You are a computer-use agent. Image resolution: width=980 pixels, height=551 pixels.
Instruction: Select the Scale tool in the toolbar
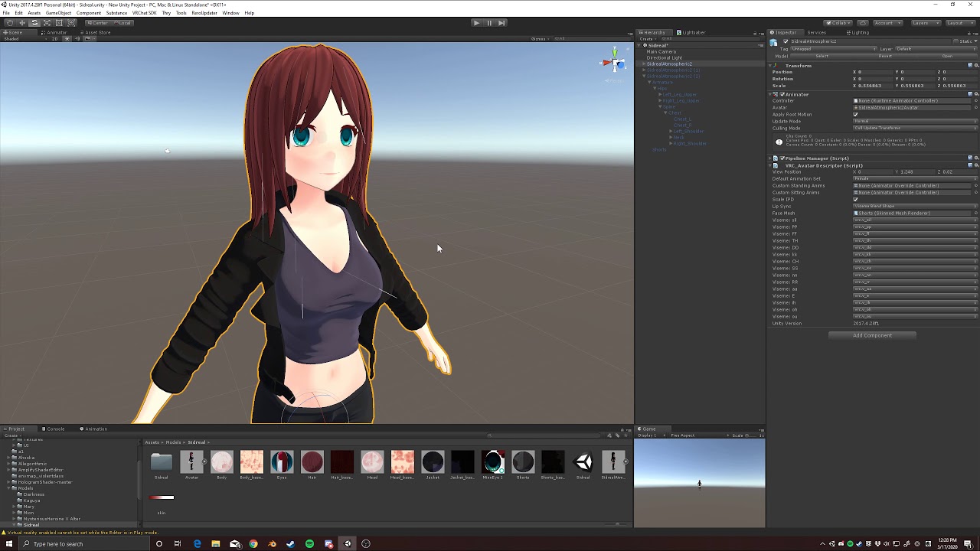(x=47, y=23)
